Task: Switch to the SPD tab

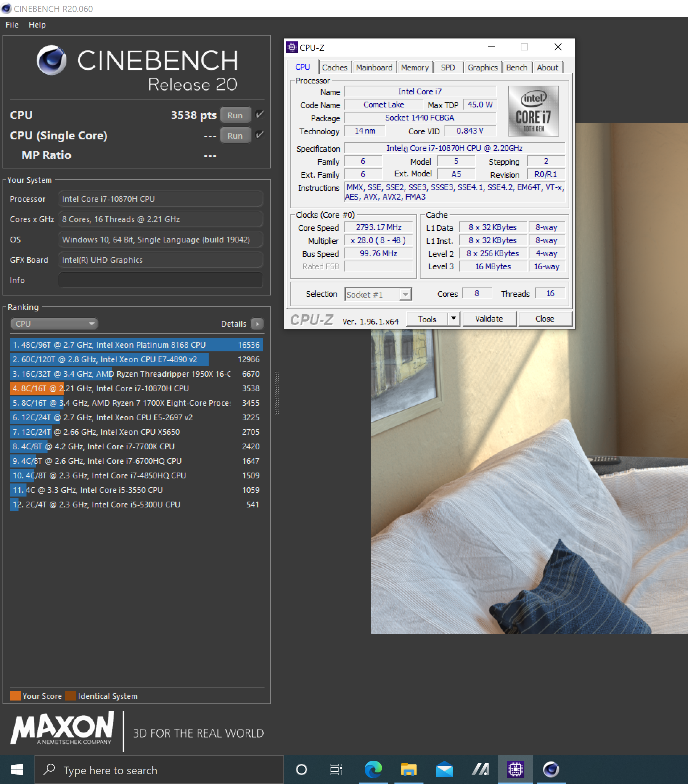Action: tap(447, 68)
